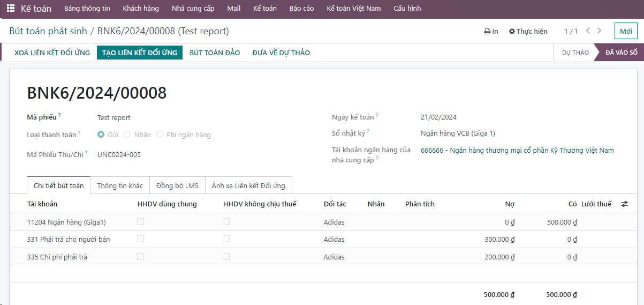Toggle HHDV dùng chung for 11204 row
The image size is (644, 305).
click(x=141, y=221)
